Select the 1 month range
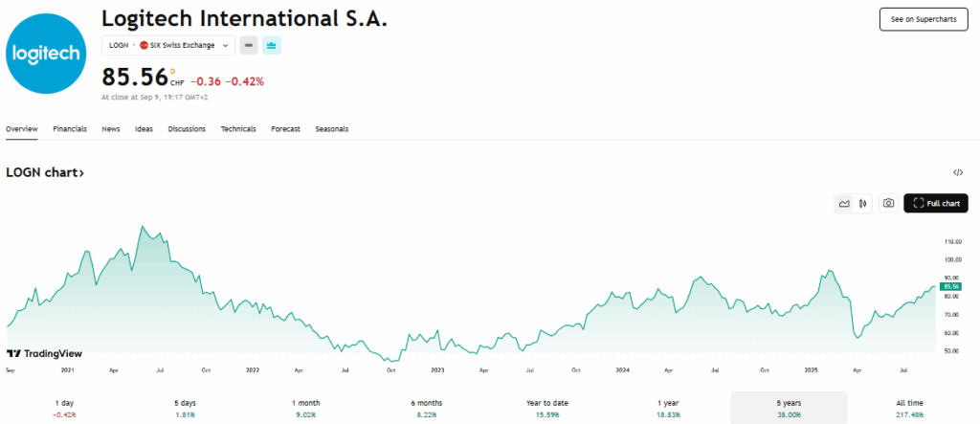This screenshot has height=424, width=980. 305,409
